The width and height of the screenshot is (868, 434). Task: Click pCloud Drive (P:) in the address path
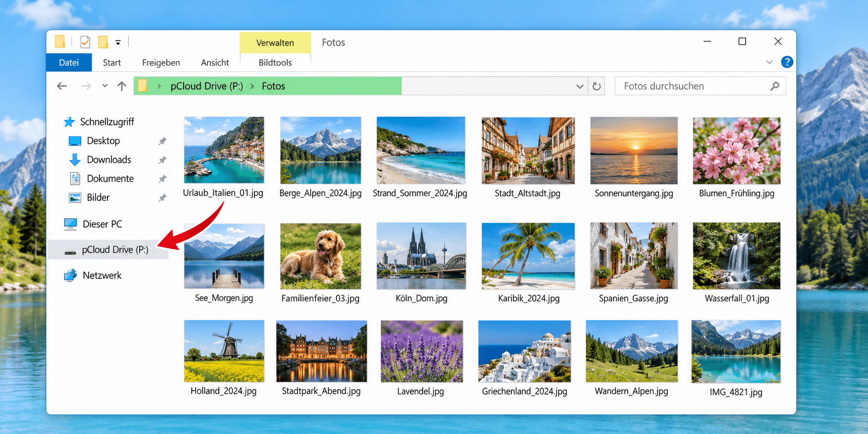coord(206,86)
